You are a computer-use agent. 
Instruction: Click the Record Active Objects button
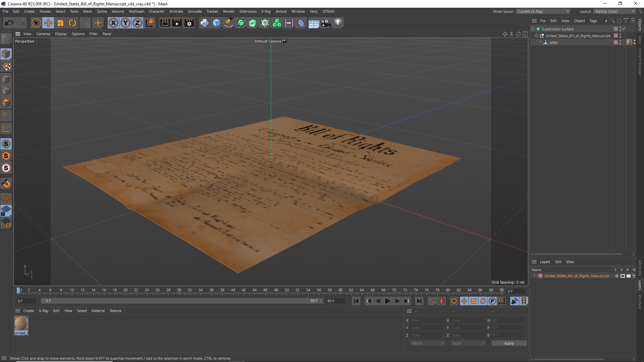(432, 301)
